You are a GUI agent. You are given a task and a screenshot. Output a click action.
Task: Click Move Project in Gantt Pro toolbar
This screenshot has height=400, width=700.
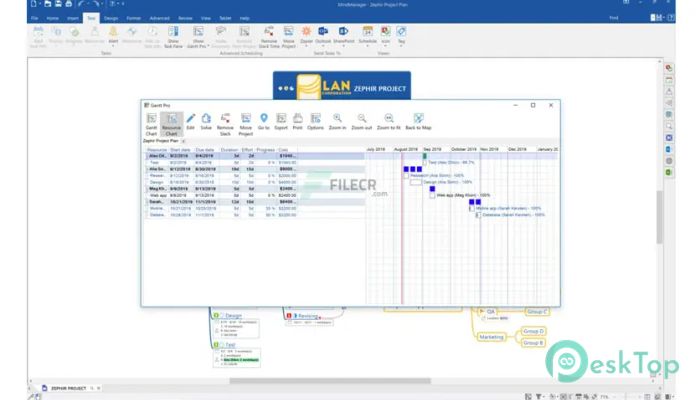(x=246, y=124)
